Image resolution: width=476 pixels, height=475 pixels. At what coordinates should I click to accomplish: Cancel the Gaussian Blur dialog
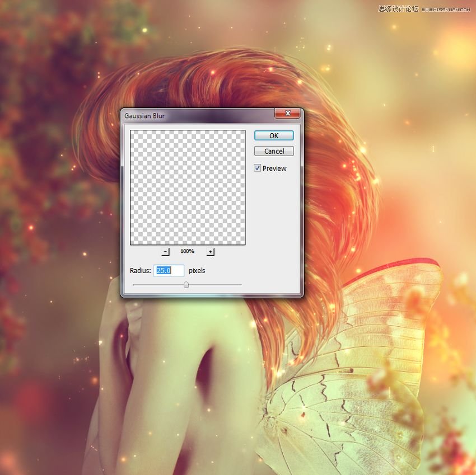[x=274, y=151]
